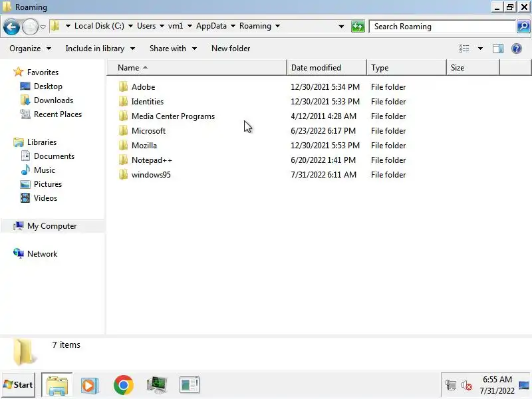Launch Google Chrome from taskbar
The height and width of the screenshot is (399, 532).
tap(124, 385)
